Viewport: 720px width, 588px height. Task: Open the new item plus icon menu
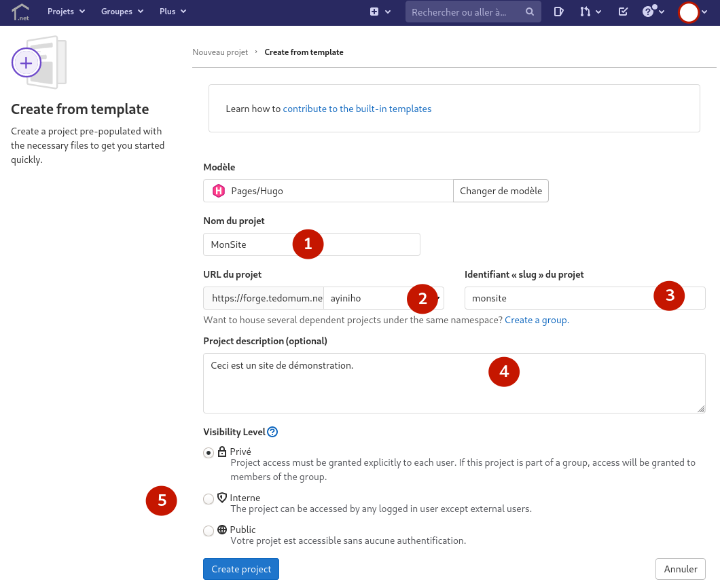tap(380, 12)
